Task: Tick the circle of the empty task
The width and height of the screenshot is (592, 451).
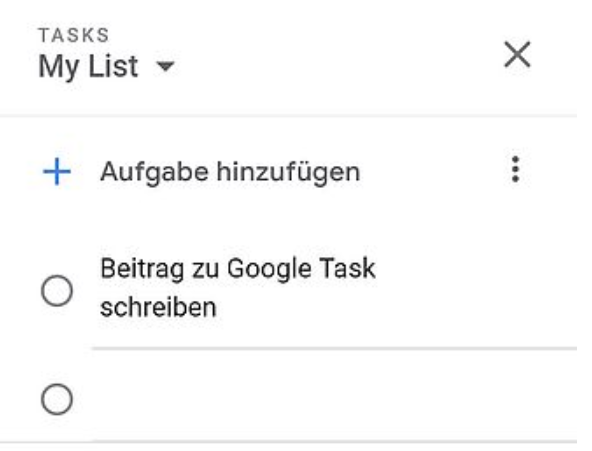Action: click(x=57, y=399)
